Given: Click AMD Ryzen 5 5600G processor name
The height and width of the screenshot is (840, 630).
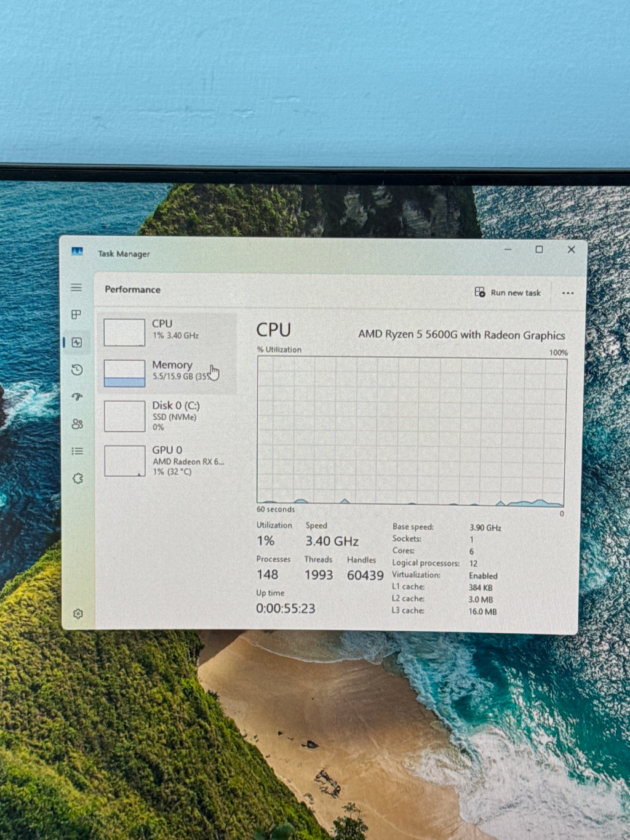Looking at the screenshot, I should (x=461, y=335).
